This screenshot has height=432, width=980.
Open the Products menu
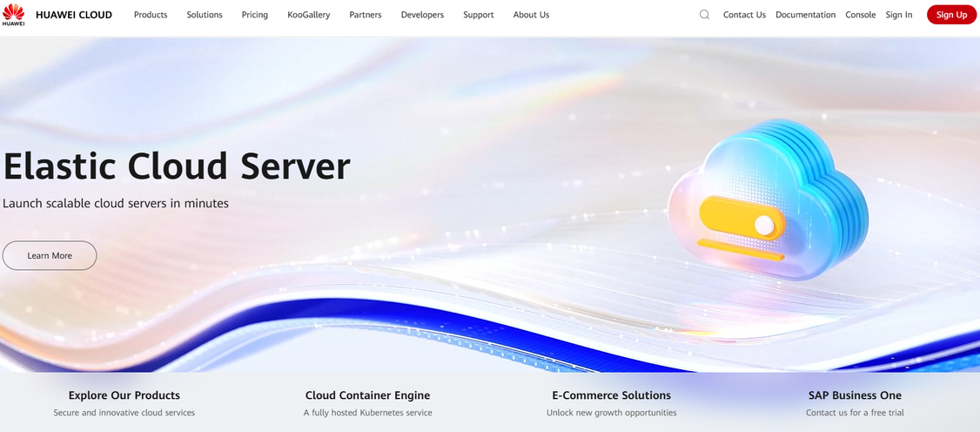(x=151, y=15)
